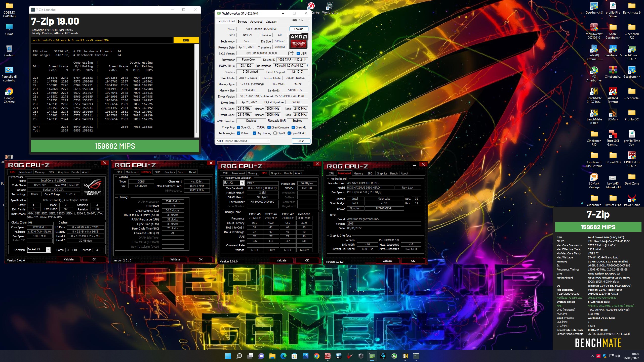Screen dimensions: 644x362
Task: Open MSI Afterburner desktop icon
Action: [594, 74]
